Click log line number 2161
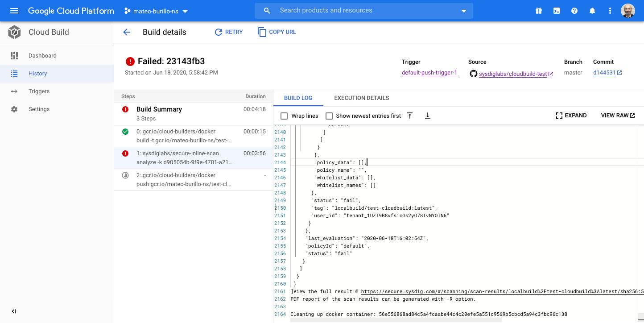The image size is (644, 323). point(280,291)
